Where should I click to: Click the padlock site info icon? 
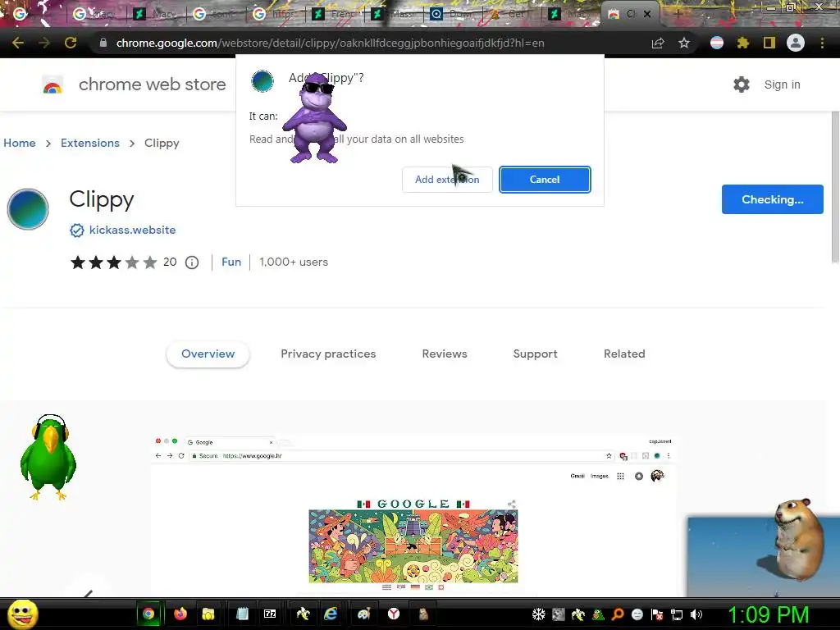[x=103, y=43]
